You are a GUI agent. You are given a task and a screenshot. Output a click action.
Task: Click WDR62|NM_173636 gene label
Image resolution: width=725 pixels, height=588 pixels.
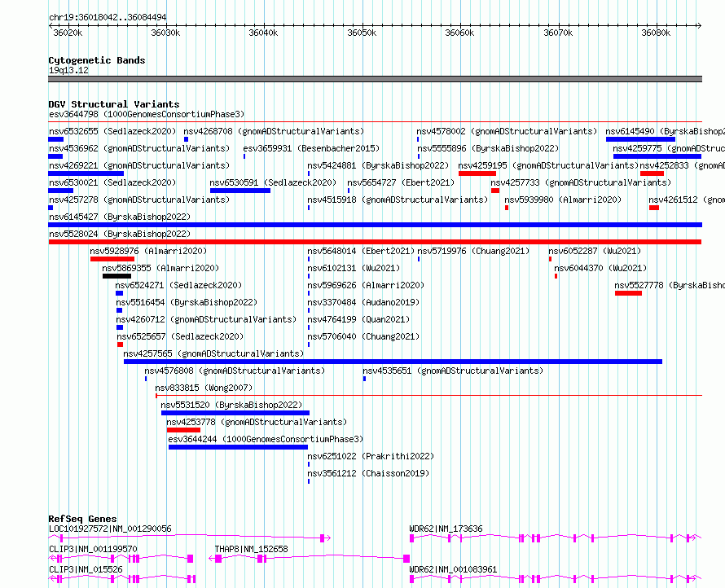[446, 529]
